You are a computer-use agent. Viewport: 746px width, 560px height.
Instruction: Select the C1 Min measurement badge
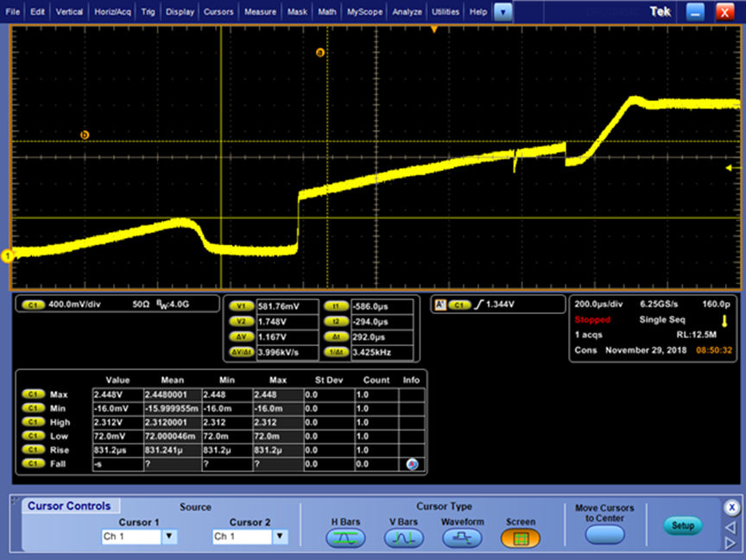click(33, 408)
